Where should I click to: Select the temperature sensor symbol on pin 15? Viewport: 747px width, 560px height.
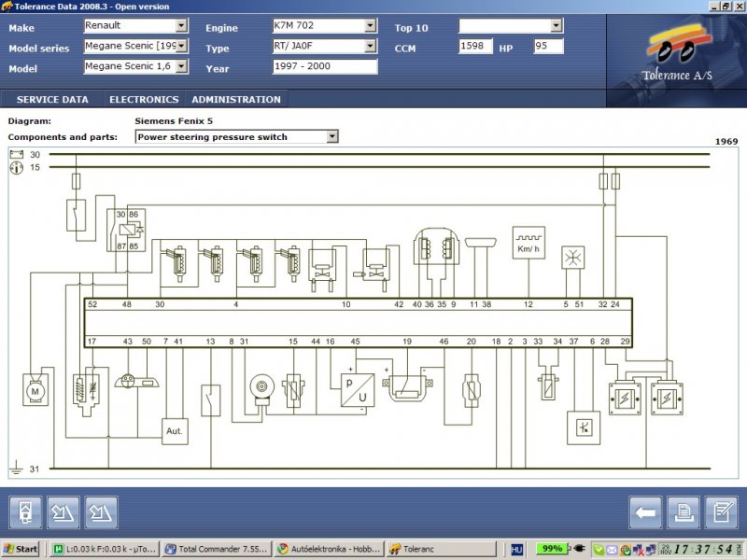pos(293,391)
